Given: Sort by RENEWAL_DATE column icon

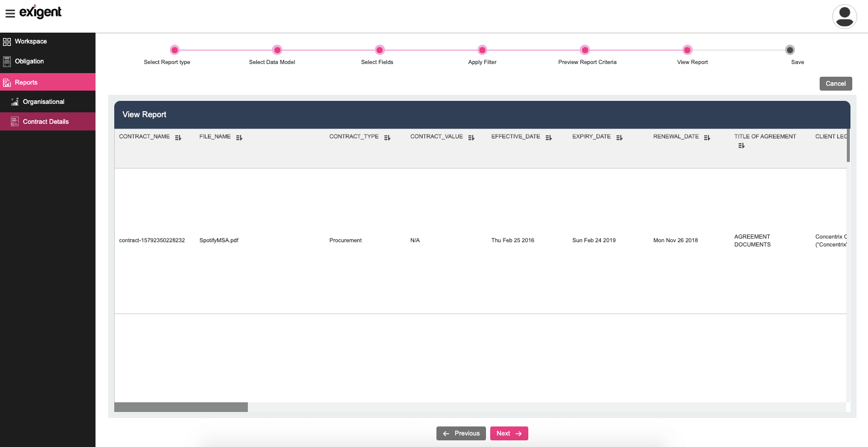Looking at the screenshot, I should [707, 138].
